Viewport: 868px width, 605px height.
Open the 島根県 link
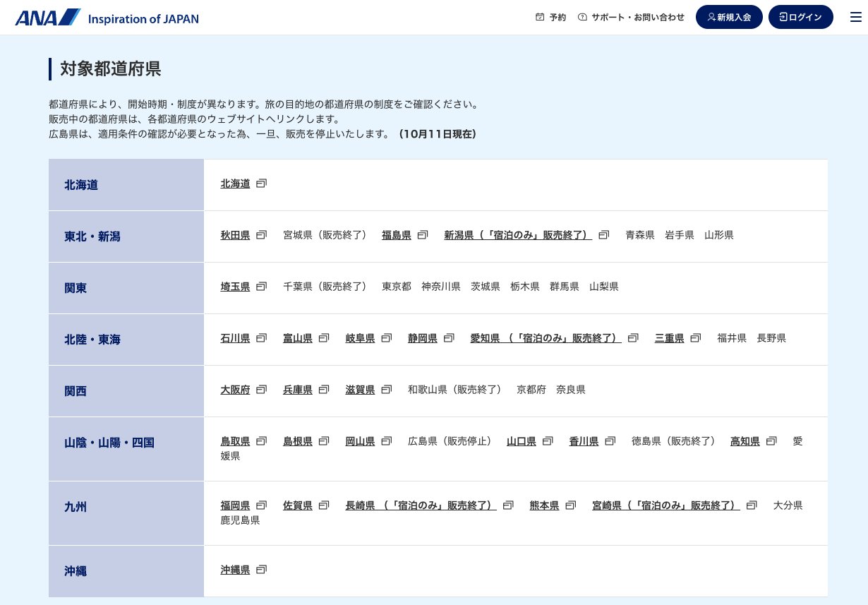click(298, 441)
